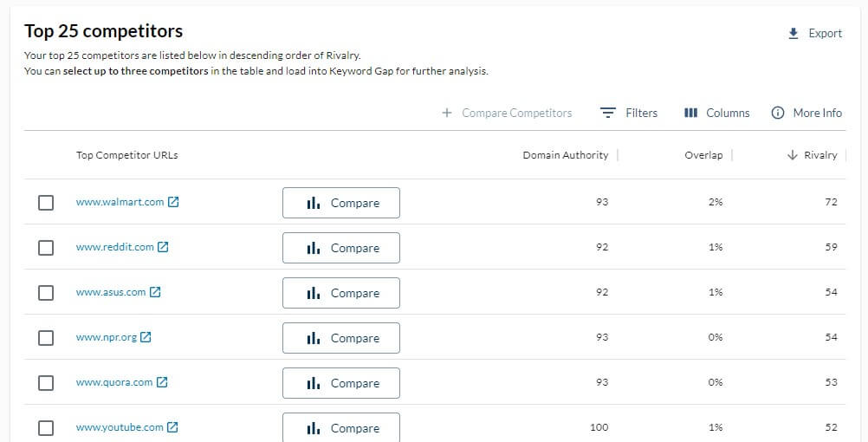Click youtube.com Domain Authority value 100
The height and width of the screenshot is (442, 868).
(599, 427)
